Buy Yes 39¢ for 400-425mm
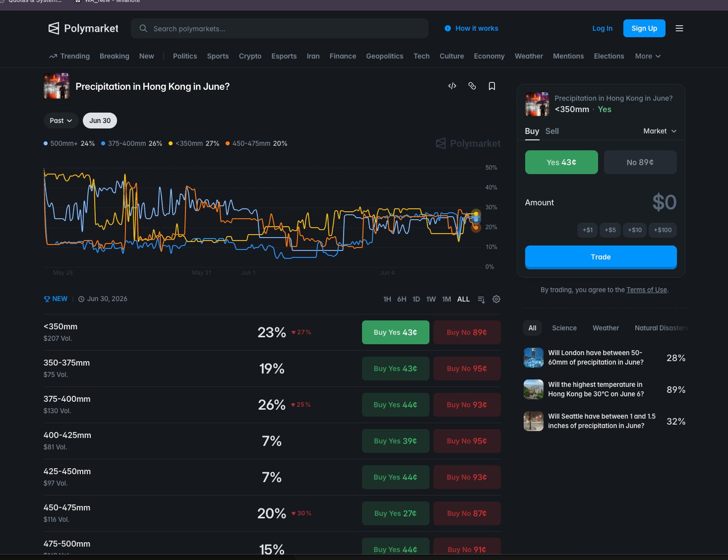Image resolution: width=728 pixels, height=560 pixels. point(395,441)
